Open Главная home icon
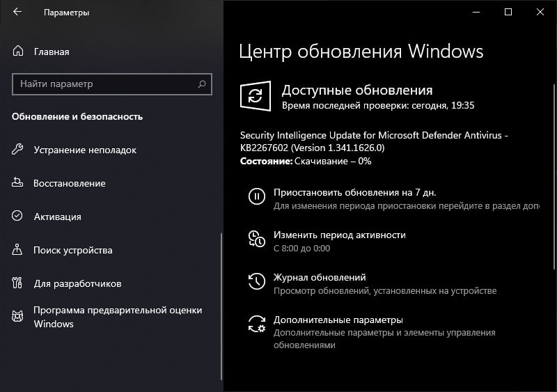Image resolution: width=557 pixels, height=392 pixels. [18, 52]
